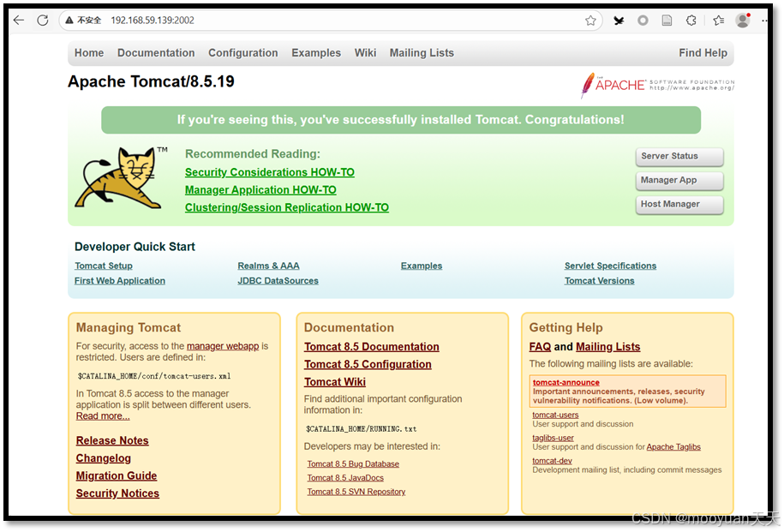Open the Migration Guide link

point(117,476)
